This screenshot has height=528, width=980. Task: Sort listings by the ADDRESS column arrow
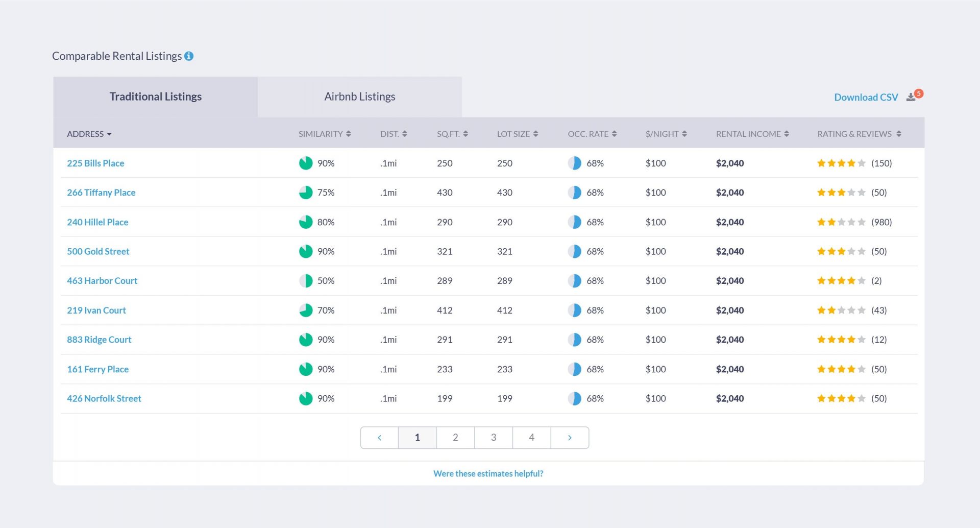coord(109,134)
